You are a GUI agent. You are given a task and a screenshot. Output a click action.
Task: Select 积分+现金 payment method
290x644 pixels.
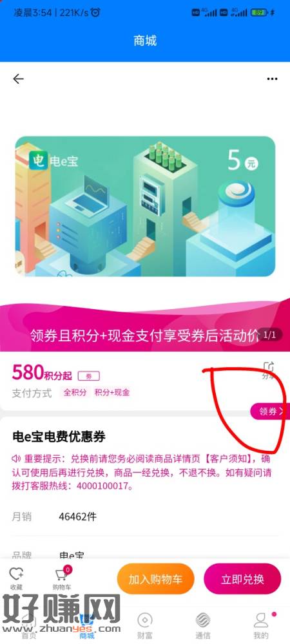[x=111, y=392]
